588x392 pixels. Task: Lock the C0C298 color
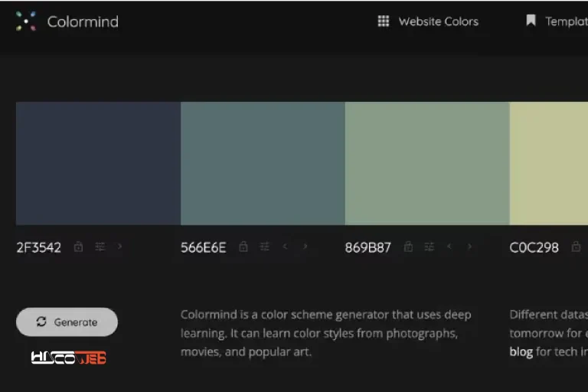pos(576,247)
